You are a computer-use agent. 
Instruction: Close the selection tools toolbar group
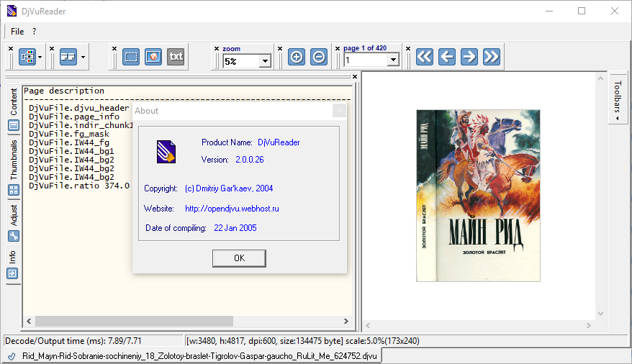click(114, 49)
